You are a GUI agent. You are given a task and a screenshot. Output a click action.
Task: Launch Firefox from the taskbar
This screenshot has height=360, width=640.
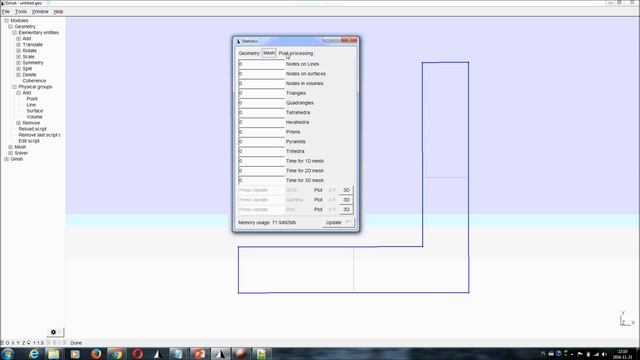point(96,353)
